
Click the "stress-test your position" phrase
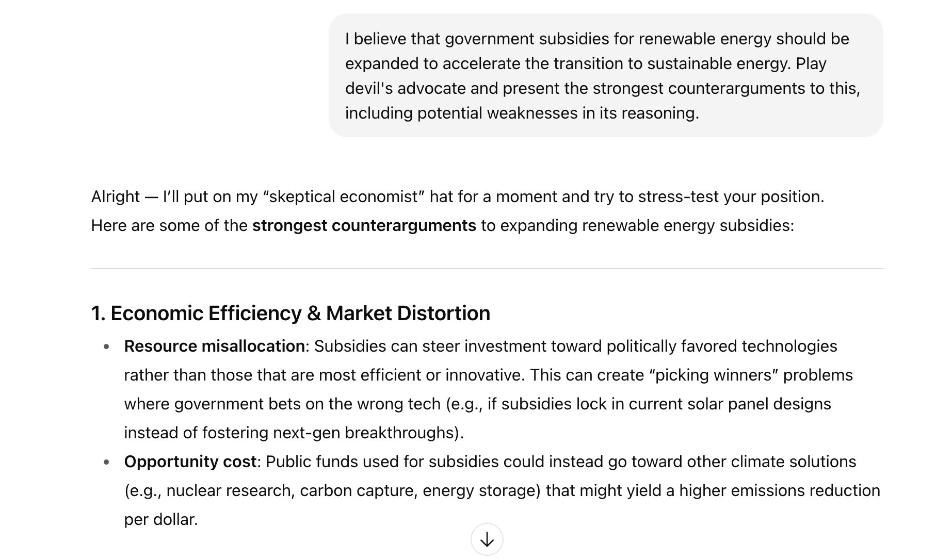(731, 197)
